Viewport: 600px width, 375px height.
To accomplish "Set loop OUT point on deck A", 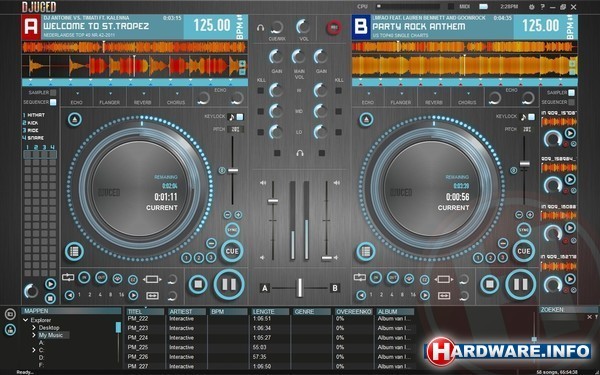I will click(101, 277).
